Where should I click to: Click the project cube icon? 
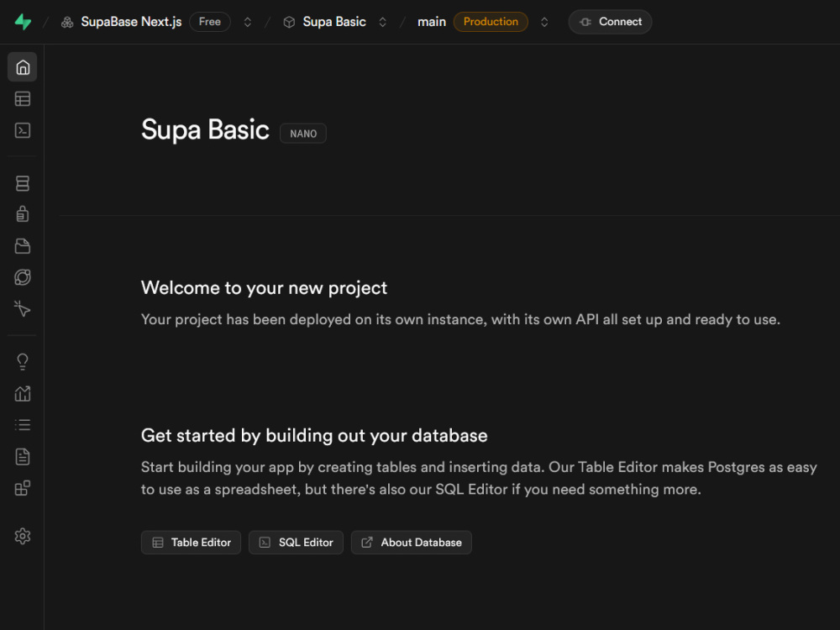(x=289, y=22)
